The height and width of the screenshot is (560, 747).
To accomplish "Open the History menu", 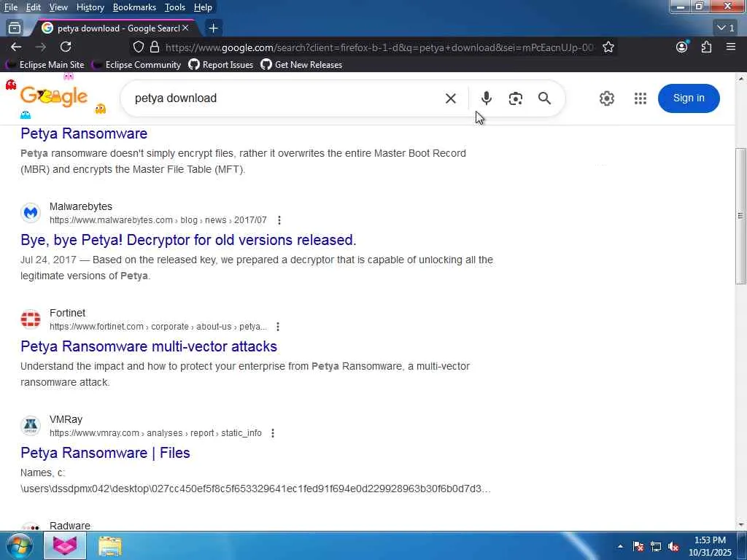I will pos(90,7).
